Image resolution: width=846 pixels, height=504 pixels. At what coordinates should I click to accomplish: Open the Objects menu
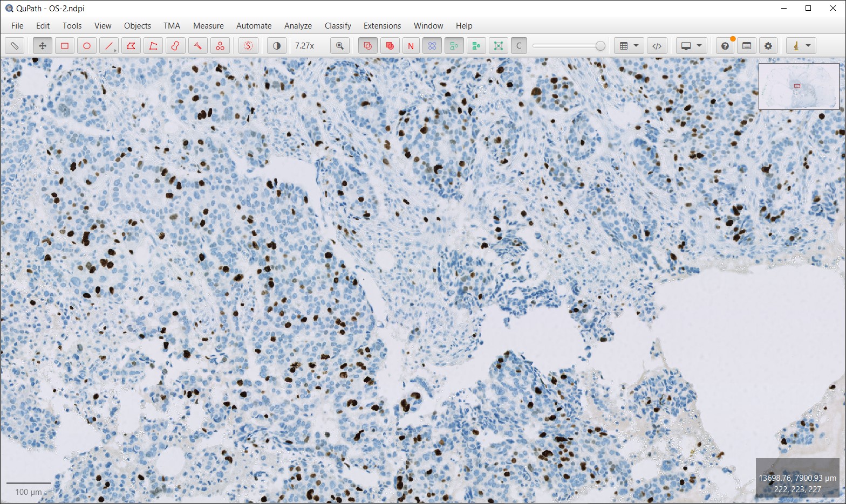[x=138, y=26]
